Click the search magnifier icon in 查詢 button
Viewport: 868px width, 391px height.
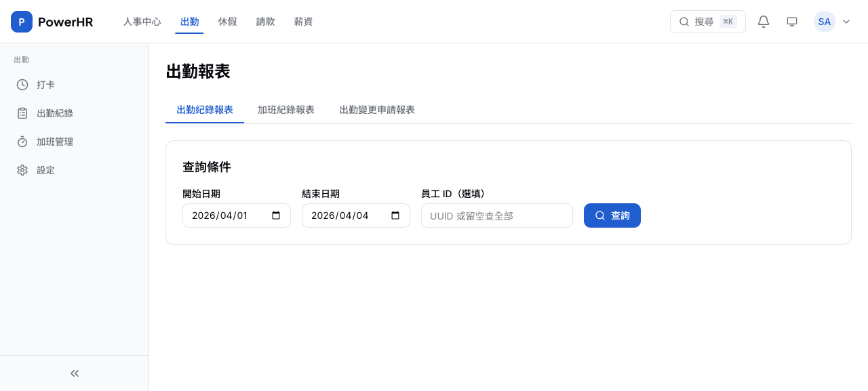point(599,215)
